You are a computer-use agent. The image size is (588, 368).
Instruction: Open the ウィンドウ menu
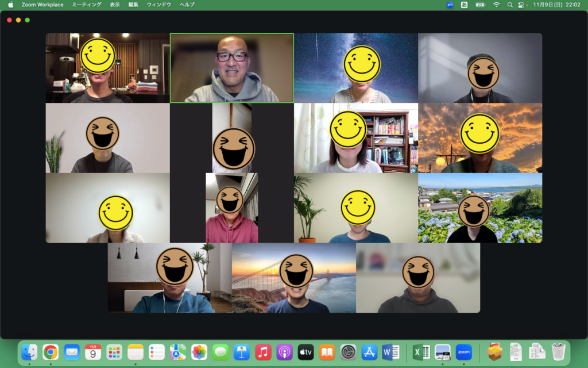pyautogui.click(x=158, y=5)
